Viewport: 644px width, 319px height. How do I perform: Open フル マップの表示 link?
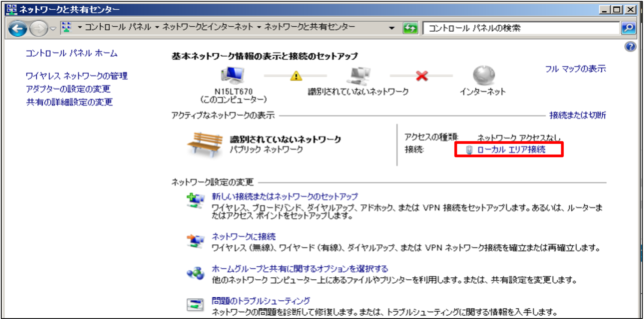tap(575, 69)
